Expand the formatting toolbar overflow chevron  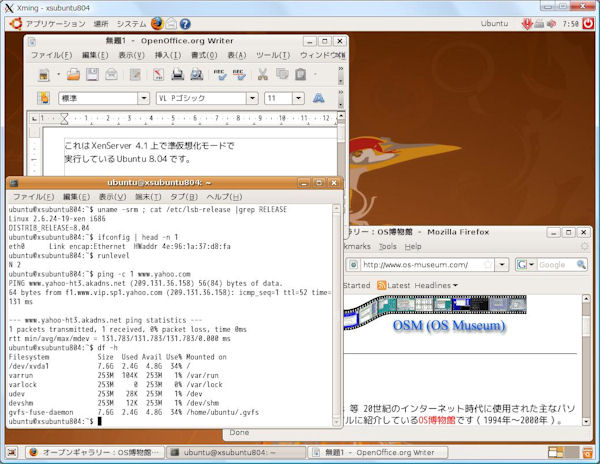[x=341, y=93]
